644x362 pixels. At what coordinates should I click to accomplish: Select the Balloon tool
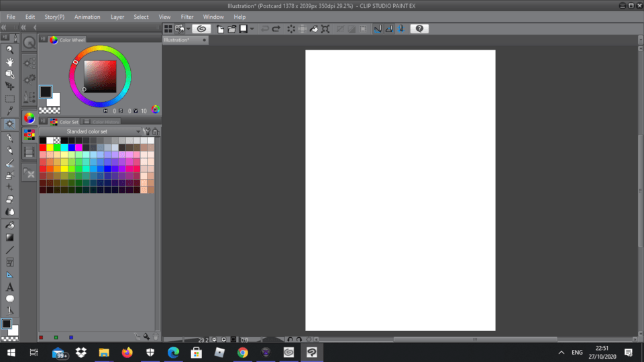(x=10, y=299)
